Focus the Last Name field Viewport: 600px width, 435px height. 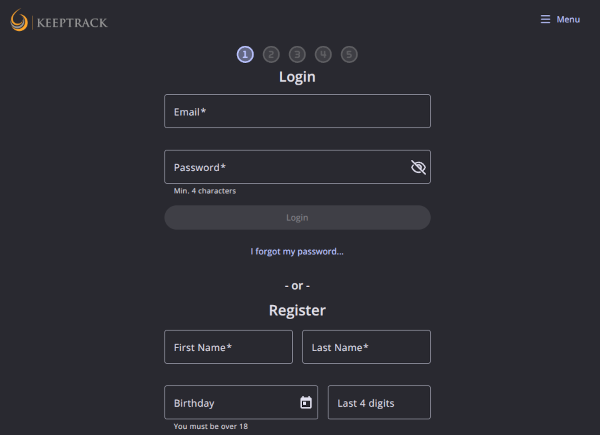pos(366,347)
